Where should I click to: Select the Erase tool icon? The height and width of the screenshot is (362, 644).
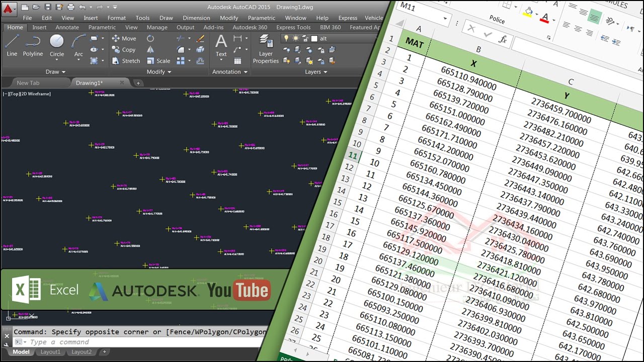point(200,38)
